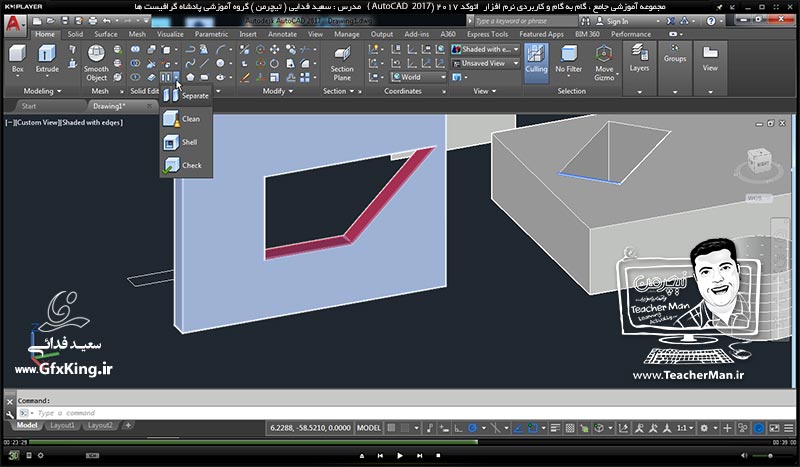Toggle ortho mode in status bar
Screen dimensions: 800x467
point(458,428)
